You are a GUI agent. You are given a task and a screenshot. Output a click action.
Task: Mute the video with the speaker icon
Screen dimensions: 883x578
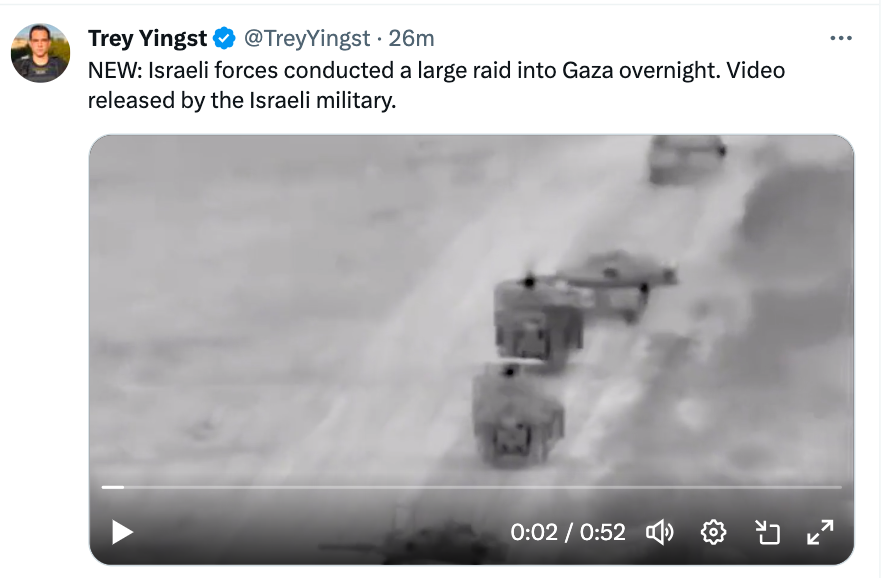tap(659, 532)
